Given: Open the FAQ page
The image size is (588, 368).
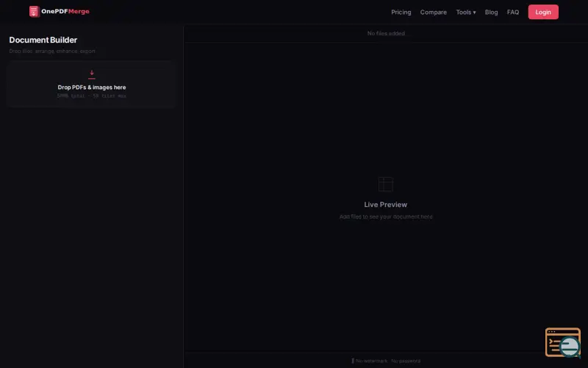Looking at the screenshot, I should click(x=512, y=12).
